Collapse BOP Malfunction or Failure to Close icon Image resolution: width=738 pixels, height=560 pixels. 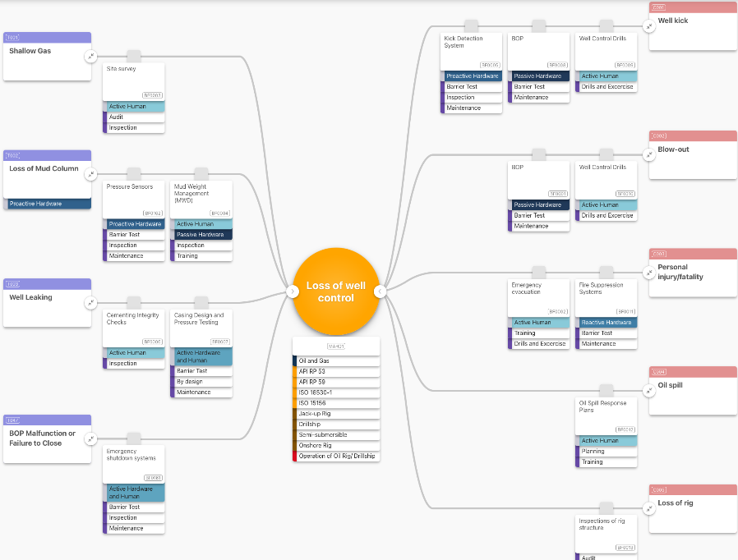coord(91,439)
